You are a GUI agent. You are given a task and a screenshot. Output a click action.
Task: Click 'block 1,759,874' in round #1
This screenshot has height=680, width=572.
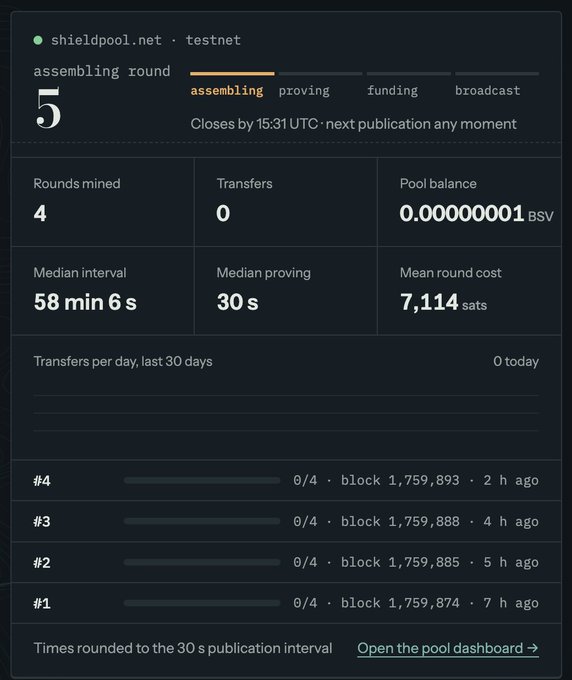tap(400, 603)
